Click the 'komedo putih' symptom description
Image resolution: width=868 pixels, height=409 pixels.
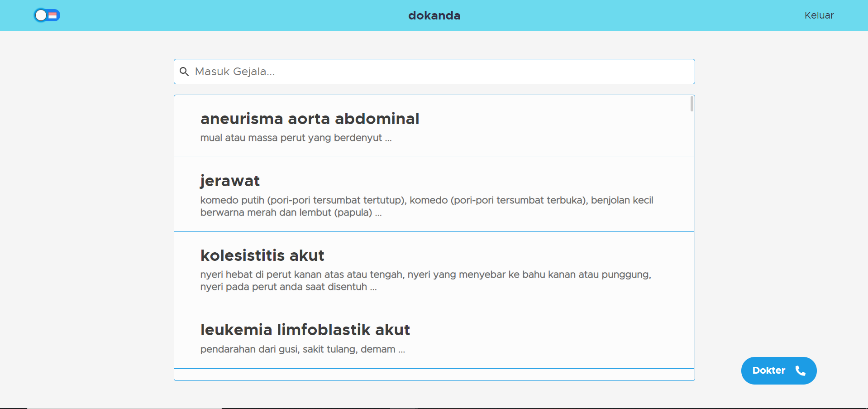426,206
